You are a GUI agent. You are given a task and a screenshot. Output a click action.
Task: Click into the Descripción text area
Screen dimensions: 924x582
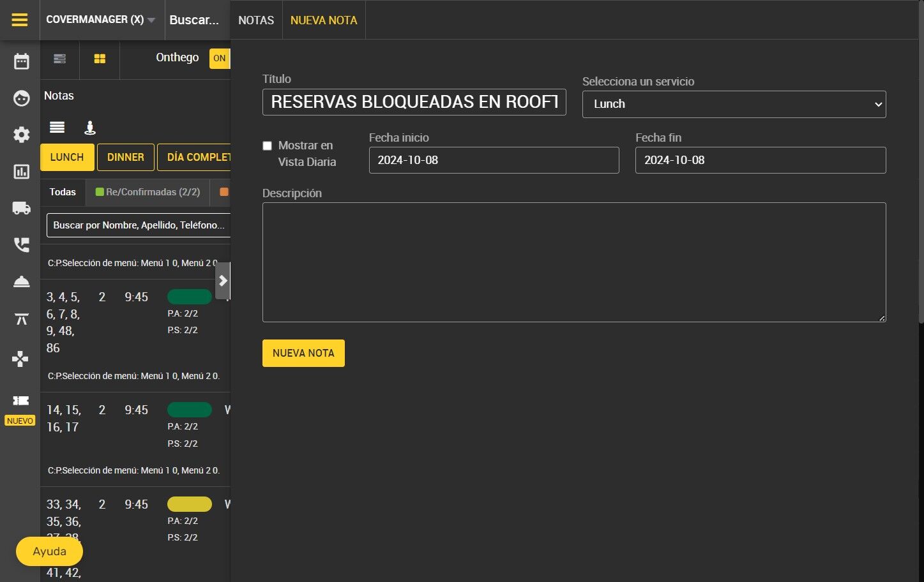point(574,262)
